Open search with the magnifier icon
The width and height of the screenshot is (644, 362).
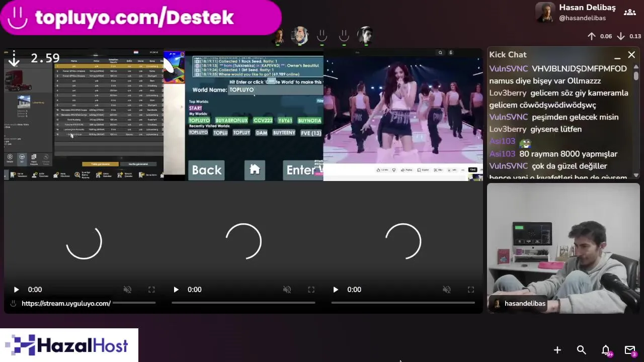point(582,350)
